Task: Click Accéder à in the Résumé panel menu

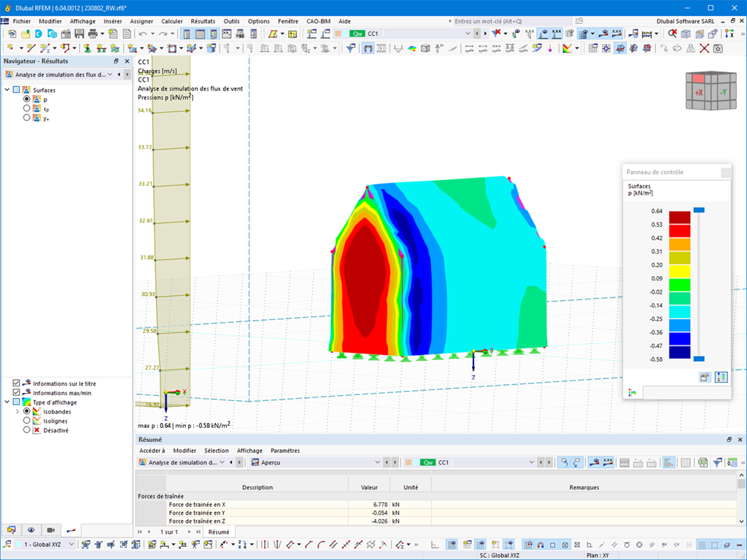Action: click(x=152, y=451)
